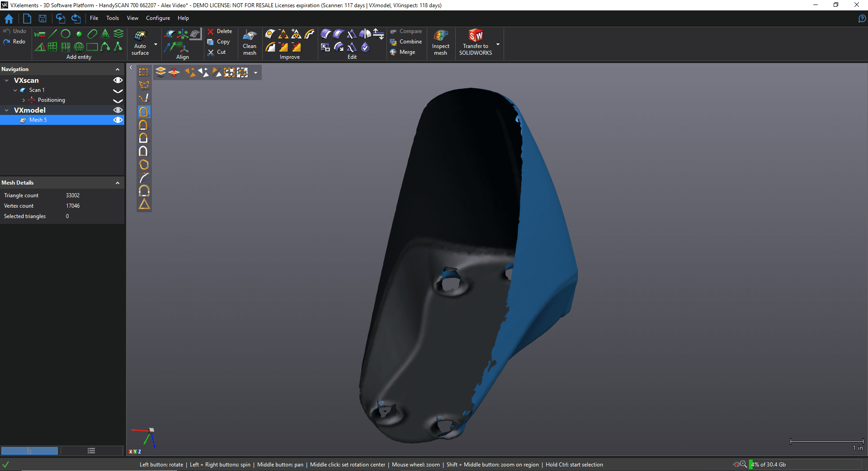Viewport: 868px width, 471px height.
Task: Click the Auto surface tool
Action: tap(140, 43)
